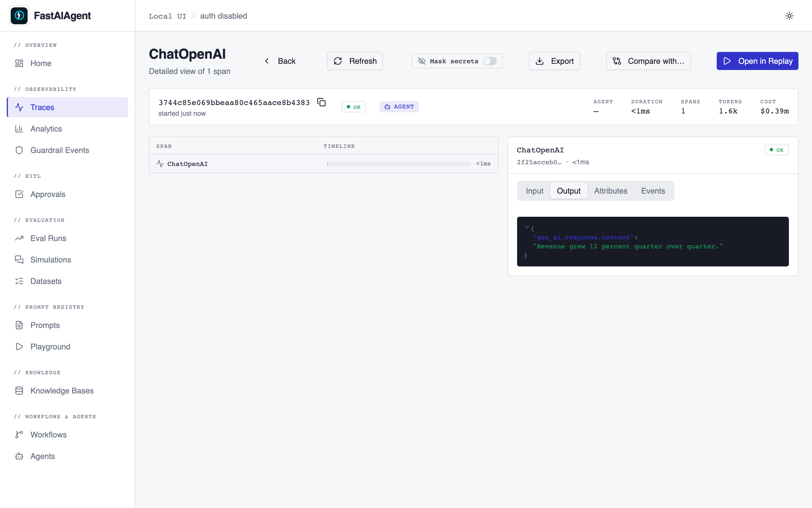Navigate to Datasets page

tap(67, 281)
